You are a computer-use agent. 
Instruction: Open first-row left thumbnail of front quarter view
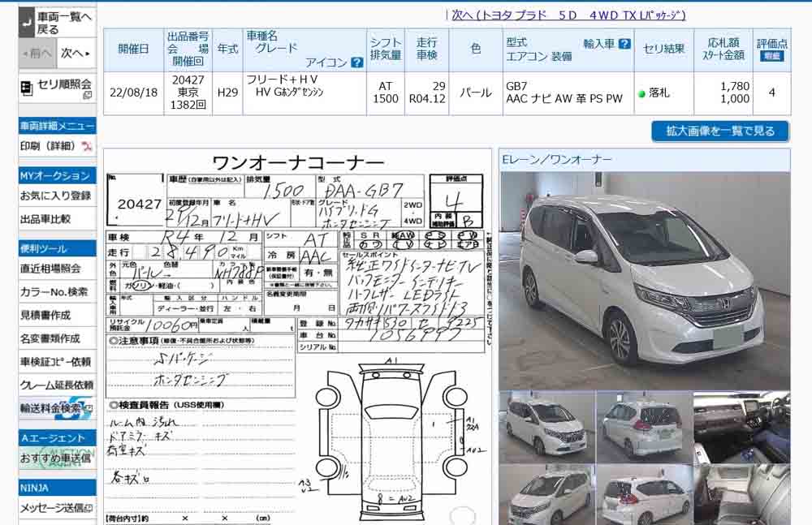[x=546, y=428]
